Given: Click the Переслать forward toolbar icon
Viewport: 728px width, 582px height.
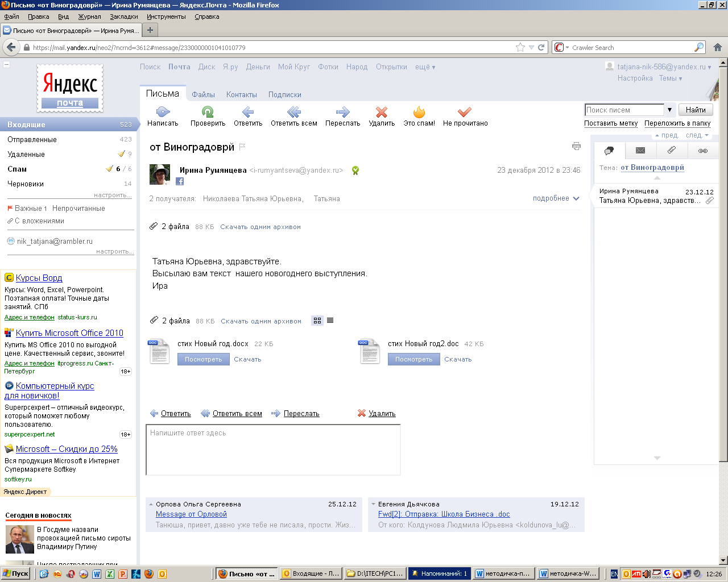Looking at the screenshot, I should (342, 111).
